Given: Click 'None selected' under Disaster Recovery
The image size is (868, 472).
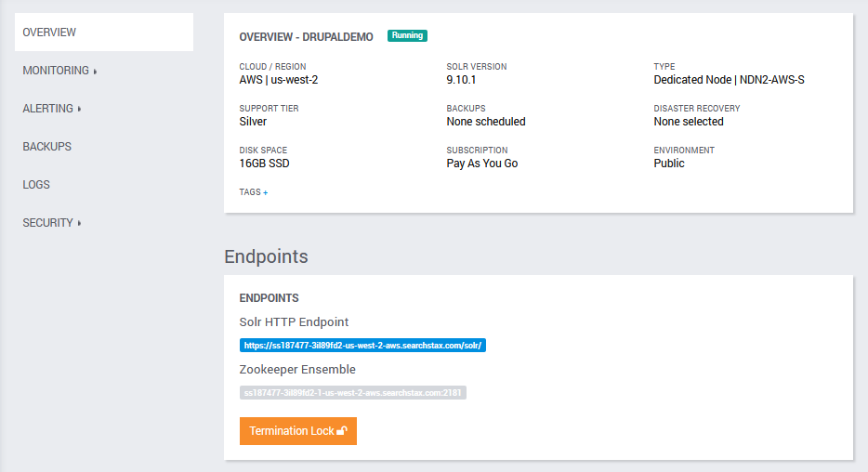Looking at the screenshot, I should pyautogui.click(x=688, y=122).
